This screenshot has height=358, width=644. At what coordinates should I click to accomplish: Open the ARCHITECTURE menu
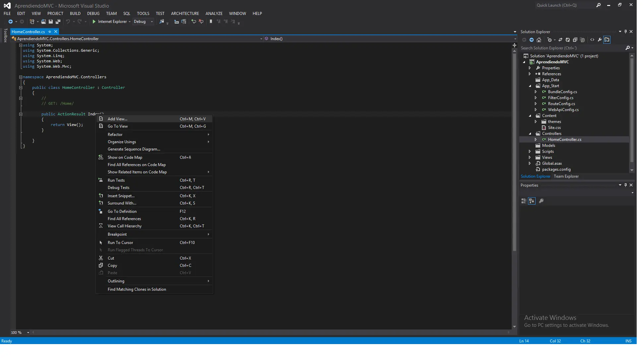click(185, 14)
